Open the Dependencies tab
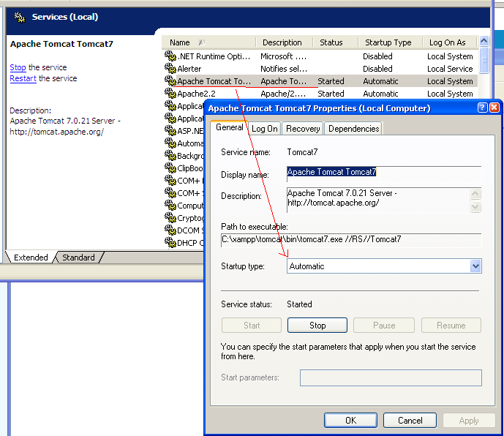 tap(353, 129)
